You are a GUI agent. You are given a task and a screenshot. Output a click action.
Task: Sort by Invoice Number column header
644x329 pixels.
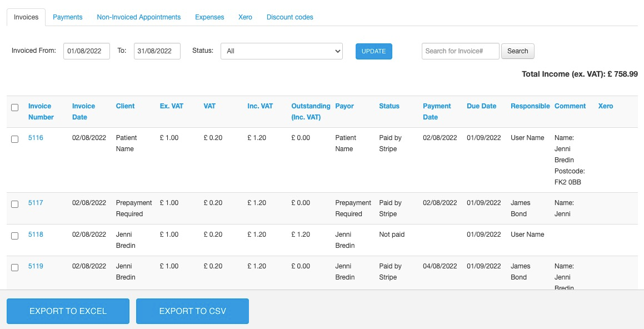click(41, 111)
